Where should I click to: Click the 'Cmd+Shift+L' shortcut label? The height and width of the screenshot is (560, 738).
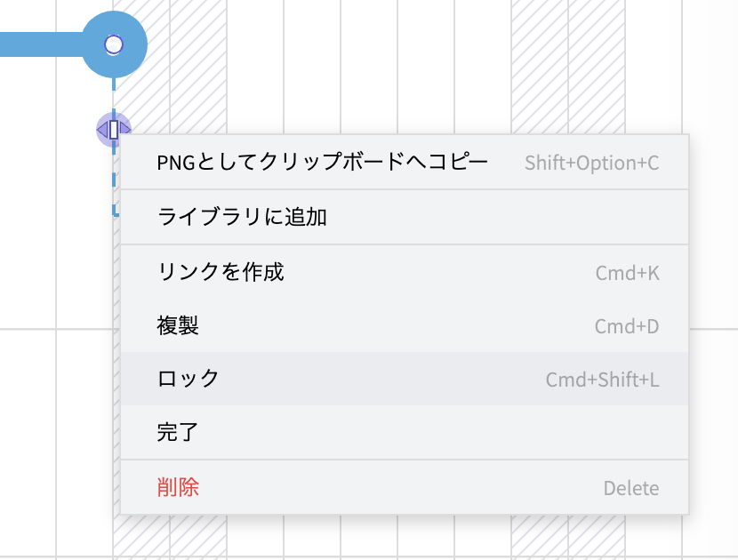coord(602,380)
